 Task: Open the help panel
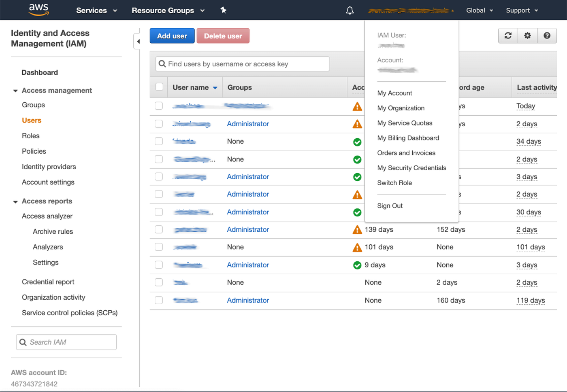[547, 36]
